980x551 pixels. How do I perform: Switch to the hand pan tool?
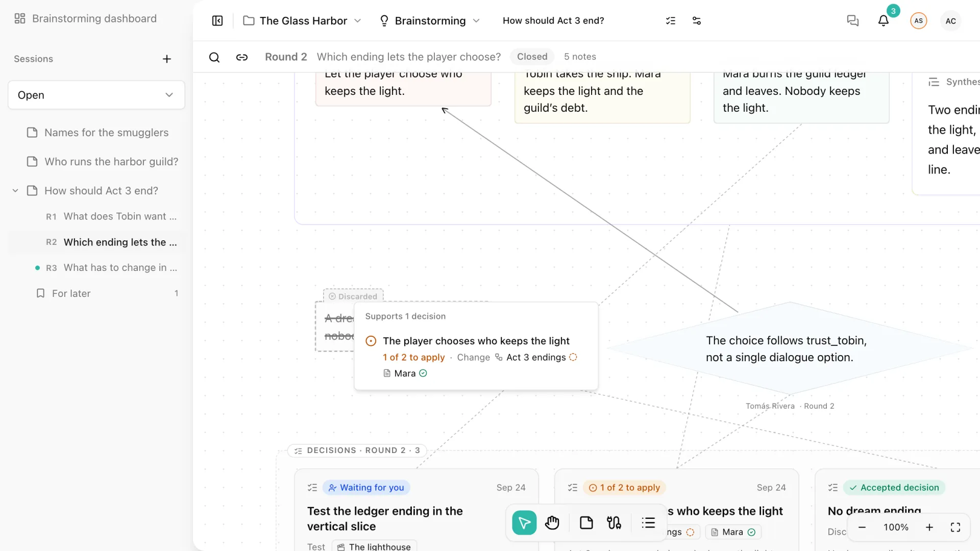pyautogui.click(x=552, y=523)
